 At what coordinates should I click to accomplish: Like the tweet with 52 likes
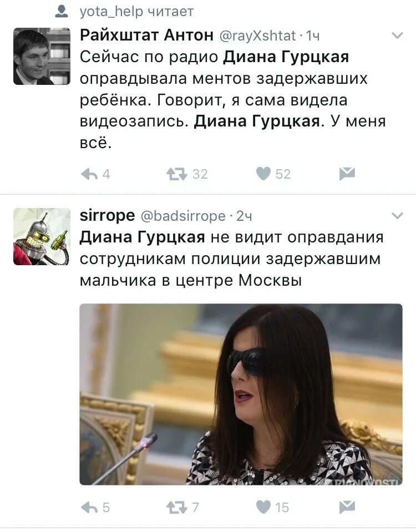(263, 174)
